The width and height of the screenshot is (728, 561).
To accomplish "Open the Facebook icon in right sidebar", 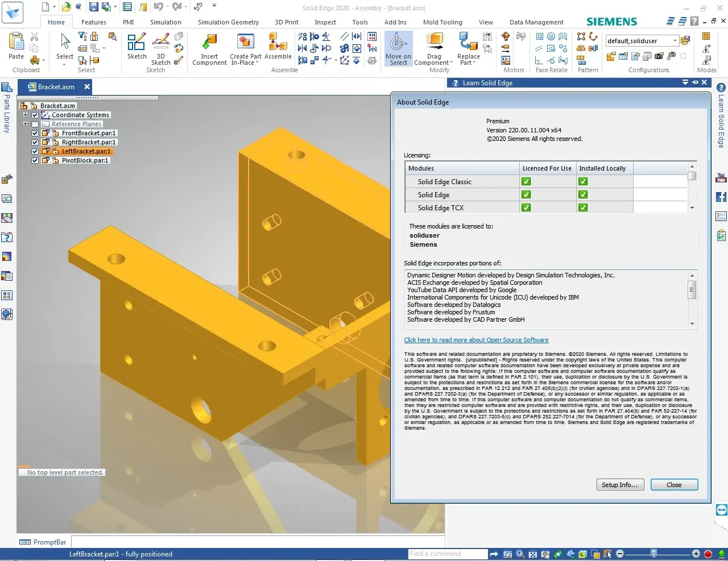I will [721, 197].
